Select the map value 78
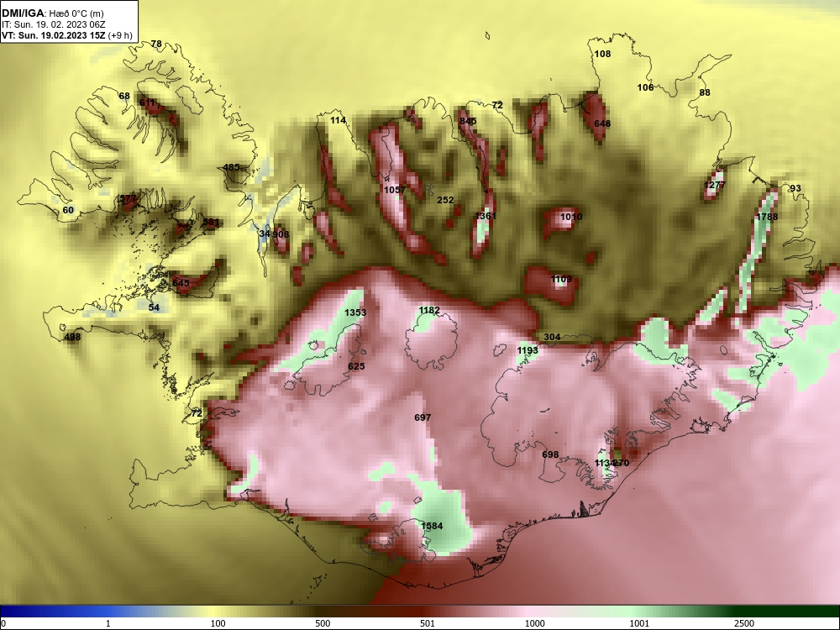The height and width of the screenshot is (630, 840). click(156, 44)
